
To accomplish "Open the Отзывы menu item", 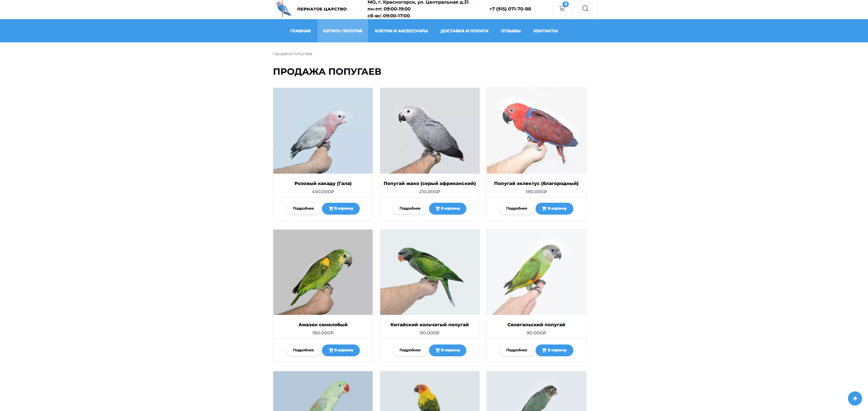I will pyautogui.click(x=511, y=31).
